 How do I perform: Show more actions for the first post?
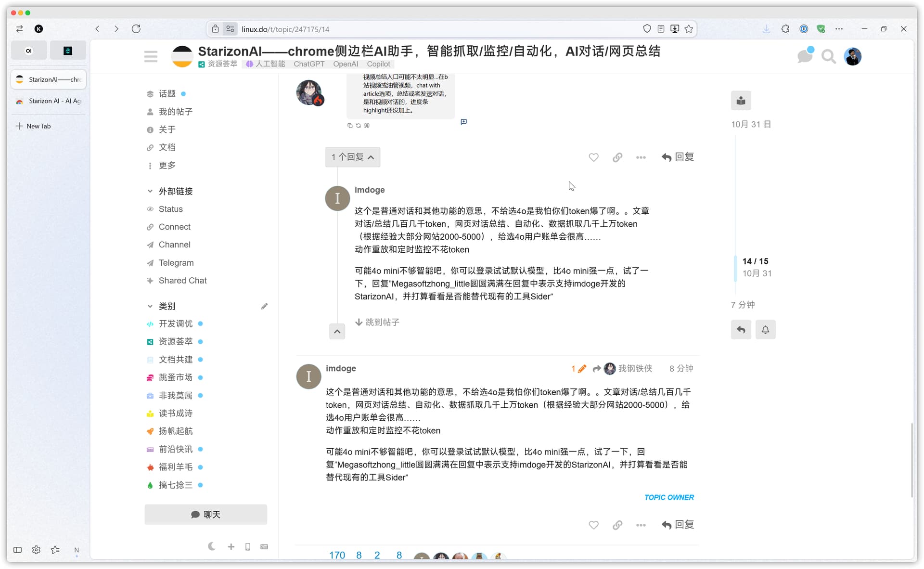pyautogui.click(x=641, y=157)
